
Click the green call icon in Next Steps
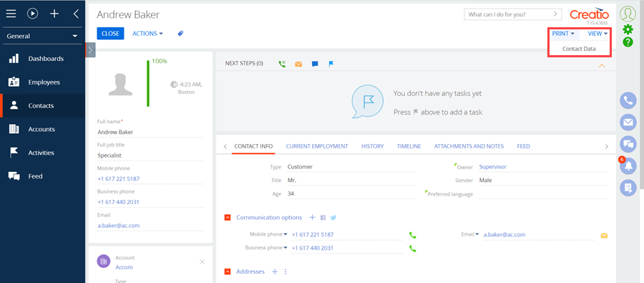click(x=282, y=64)
